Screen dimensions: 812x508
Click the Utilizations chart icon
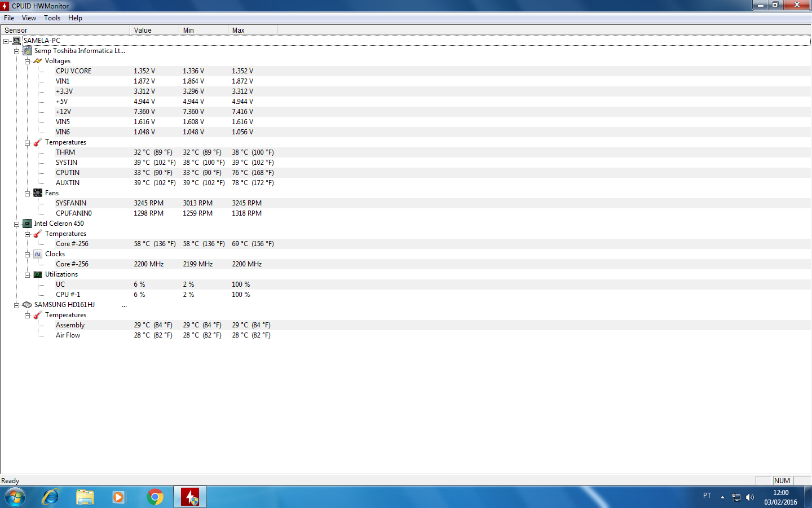click(x=38, y=274)
